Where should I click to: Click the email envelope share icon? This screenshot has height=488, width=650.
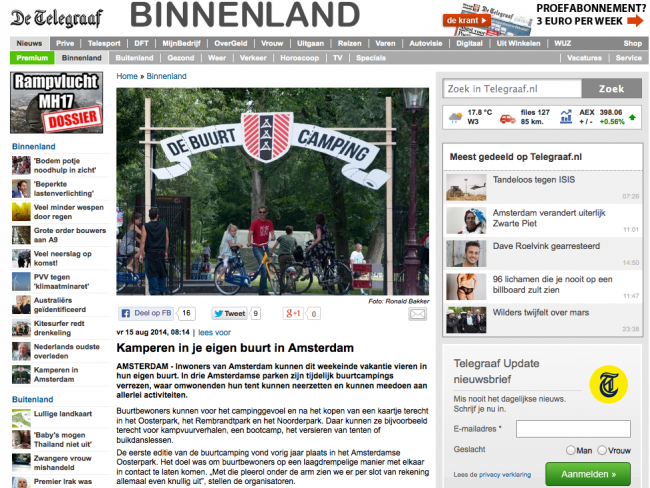416,313
